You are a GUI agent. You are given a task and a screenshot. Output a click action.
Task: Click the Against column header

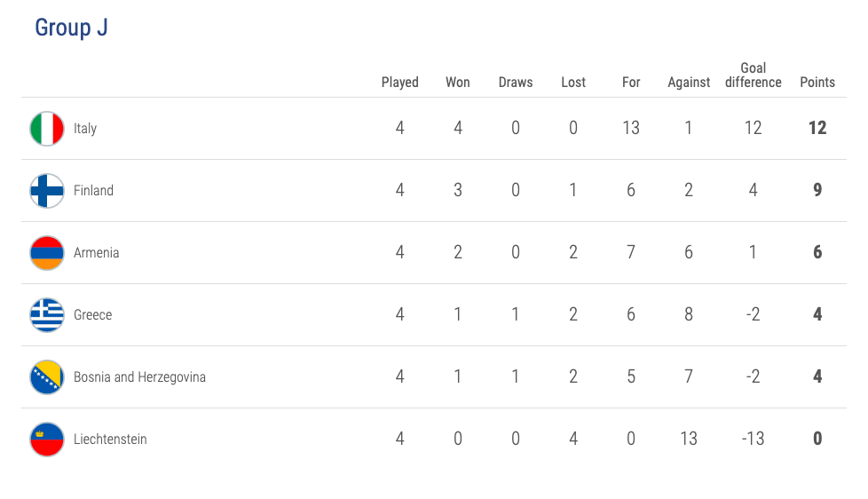pos(689,83)
